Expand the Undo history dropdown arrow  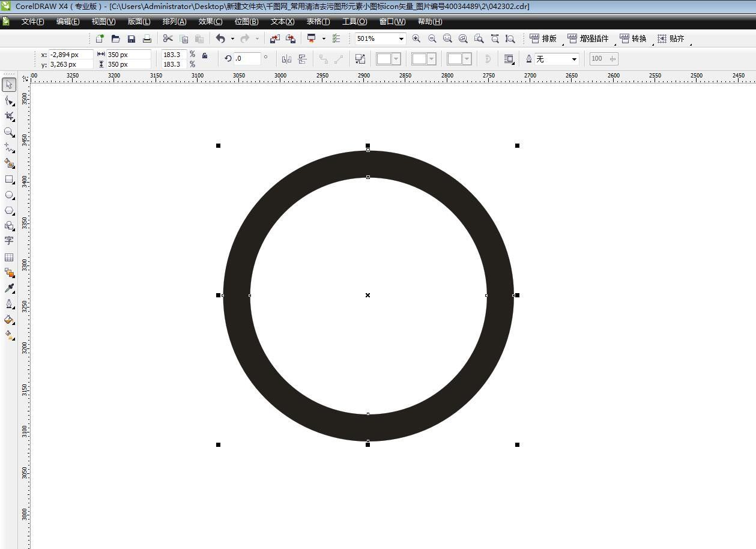tap(231, 38)
